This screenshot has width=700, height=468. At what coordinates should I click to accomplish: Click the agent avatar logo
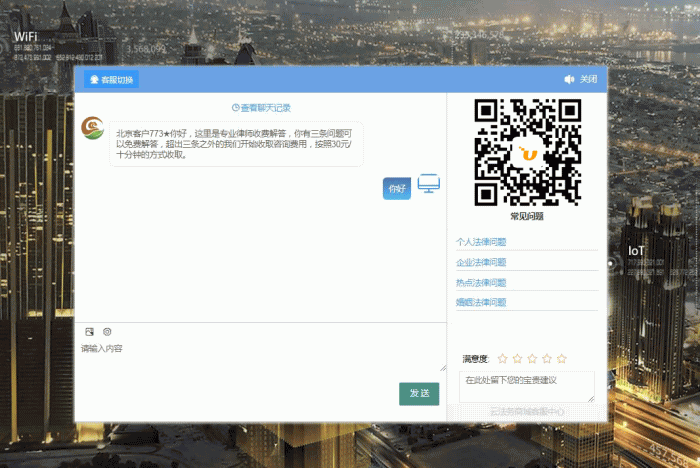pyautogui.click(x=92, y=128)
